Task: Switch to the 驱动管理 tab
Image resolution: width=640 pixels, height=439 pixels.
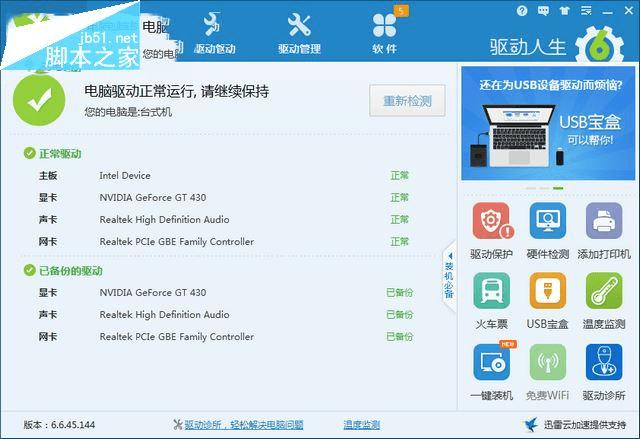Action: [299, 33]
